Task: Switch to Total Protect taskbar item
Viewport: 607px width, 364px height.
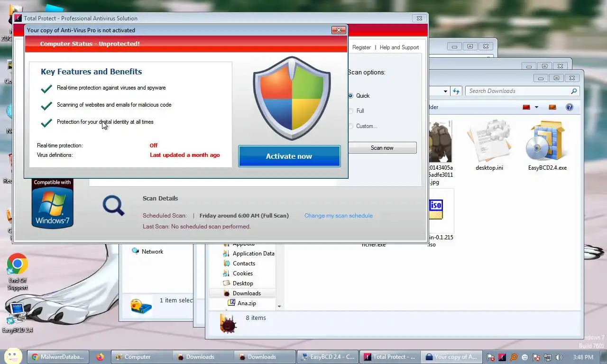Action: tap(390, 357)
